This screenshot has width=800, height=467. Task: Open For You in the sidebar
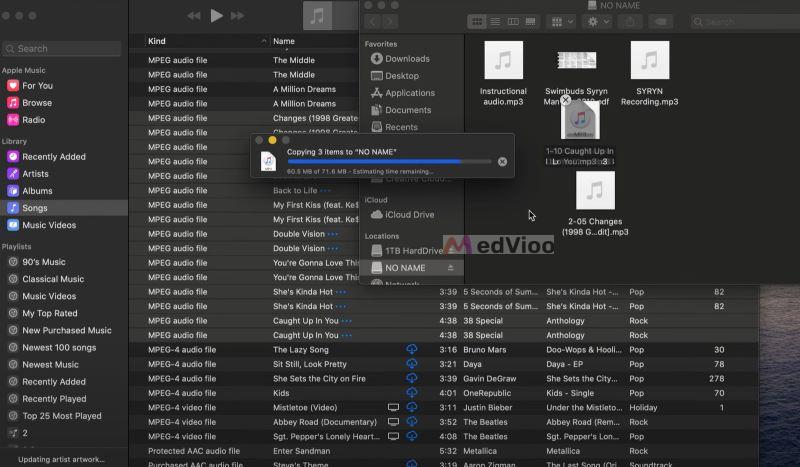tap(37, 86)
